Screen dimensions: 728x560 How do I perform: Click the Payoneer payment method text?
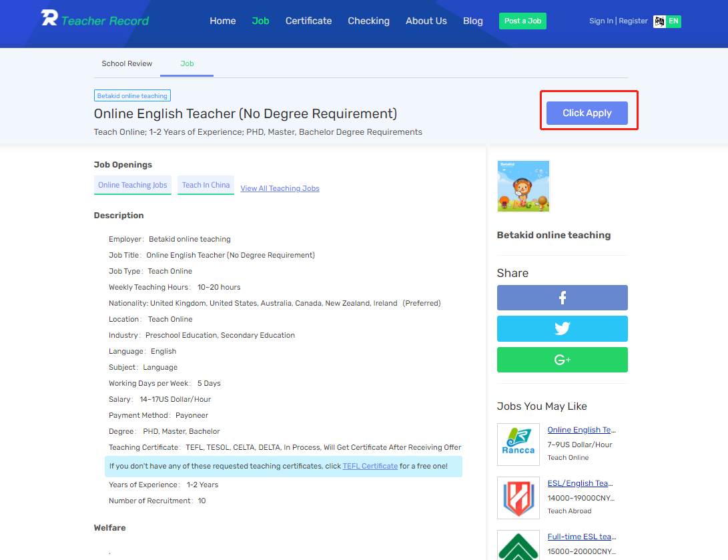coord(192,415)
